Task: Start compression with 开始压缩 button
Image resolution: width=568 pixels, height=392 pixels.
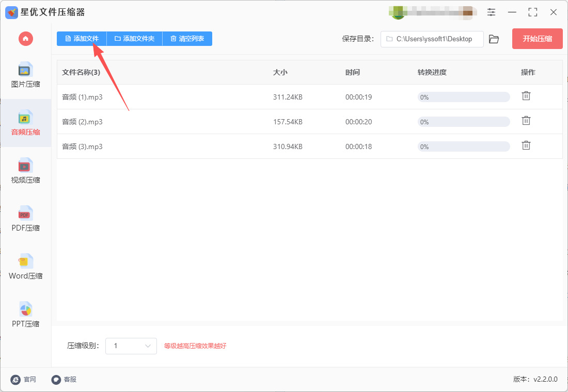Action: [x=537, y=39]
